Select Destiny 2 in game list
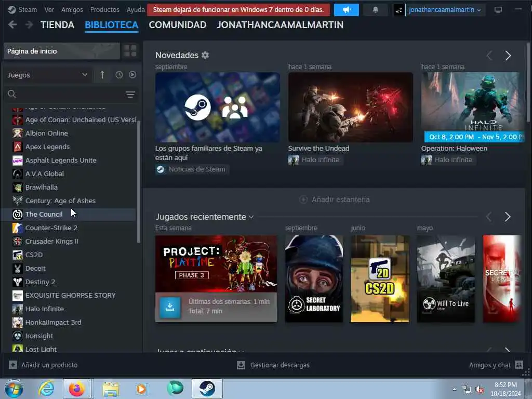This screenshot has width=532, height=399. [69, 282]
